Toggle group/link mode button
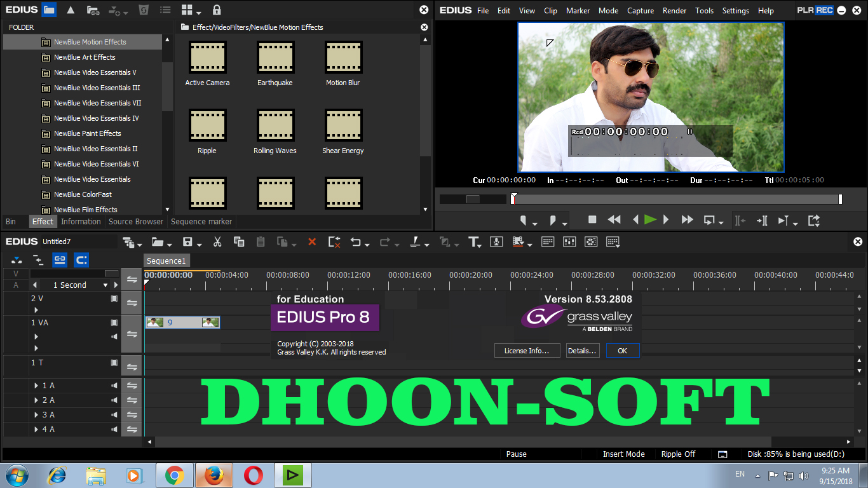The width and height of the screenshot is (868, 488). pos(60,259)
